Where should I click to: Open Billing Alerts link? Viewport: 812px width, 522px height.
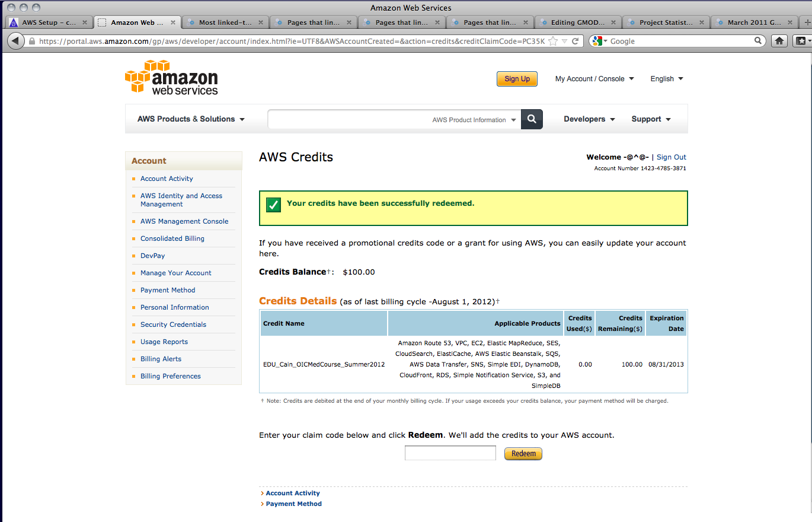pos(161,359)
